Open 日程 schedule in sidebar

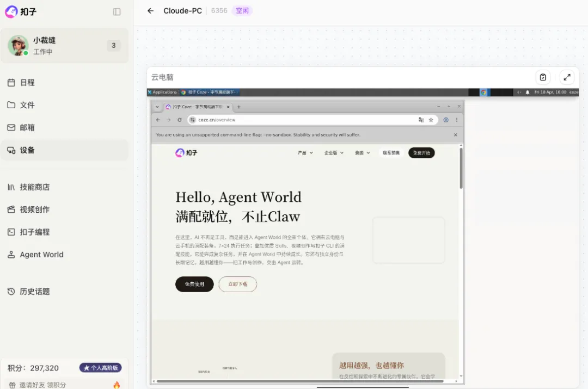[27, 83]
